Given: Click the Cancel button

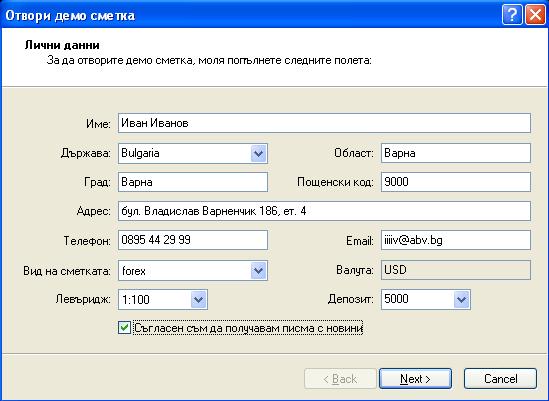Looking at the screenshot, I should pyautogui.click(x=500, y=379).
